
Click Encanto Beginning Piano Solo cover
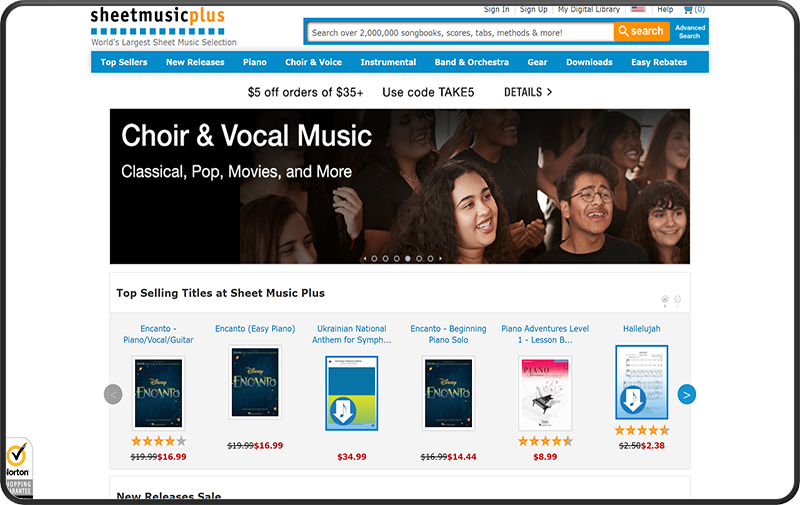(x=448, y=393)
